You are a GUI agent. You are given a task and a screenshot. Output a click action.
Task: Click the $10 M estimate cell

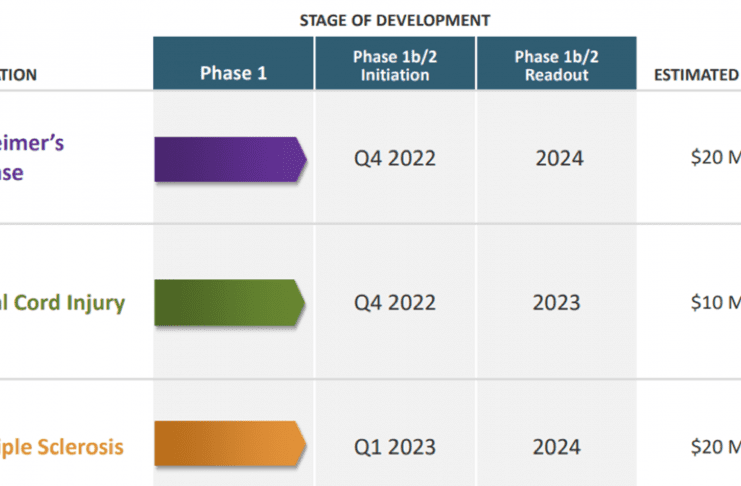(715, 303)
